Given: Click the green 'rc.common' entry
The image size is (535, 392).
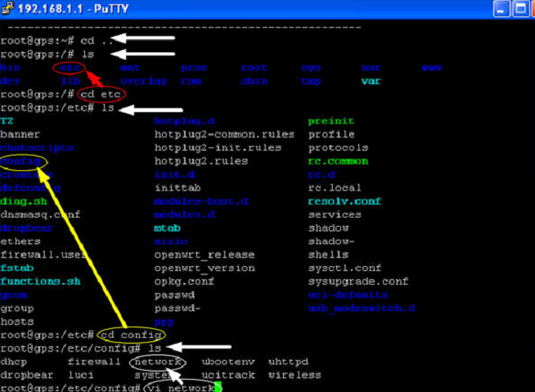Looking at the screenshot, I should point(338,161).
